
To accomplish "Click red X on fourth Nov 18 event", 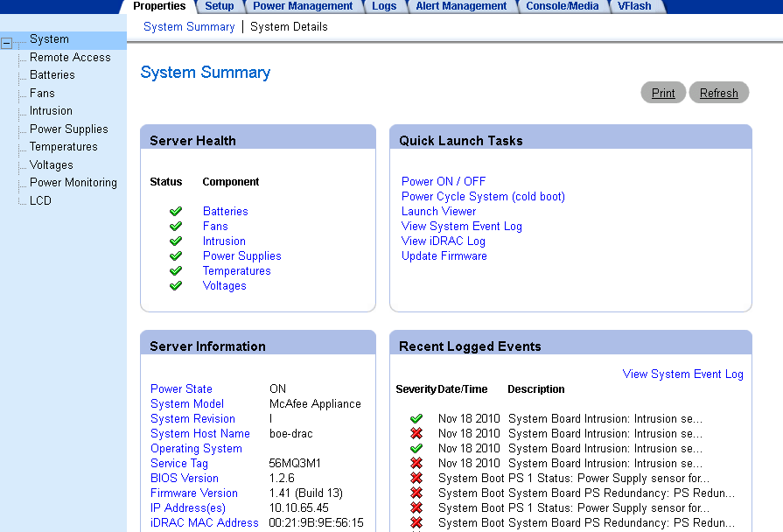I will coord(416,463).
